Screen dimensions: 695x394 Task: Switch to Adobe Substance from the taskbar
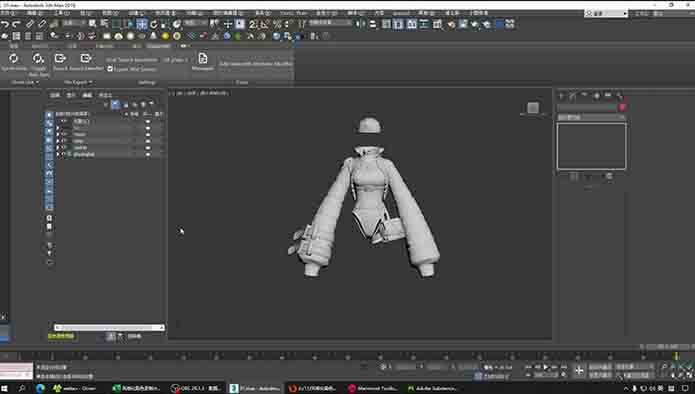[x=432, y=388]
